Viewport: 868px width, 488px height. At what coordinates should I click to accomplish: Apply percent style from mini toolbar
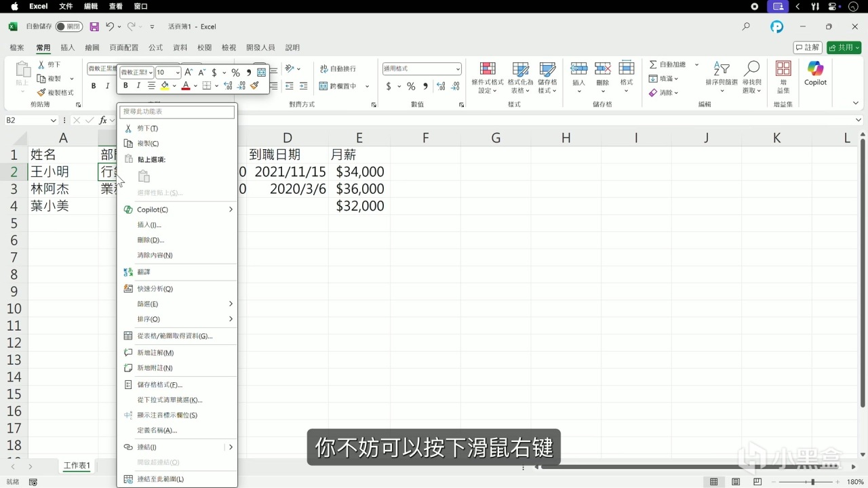[235, 73]
